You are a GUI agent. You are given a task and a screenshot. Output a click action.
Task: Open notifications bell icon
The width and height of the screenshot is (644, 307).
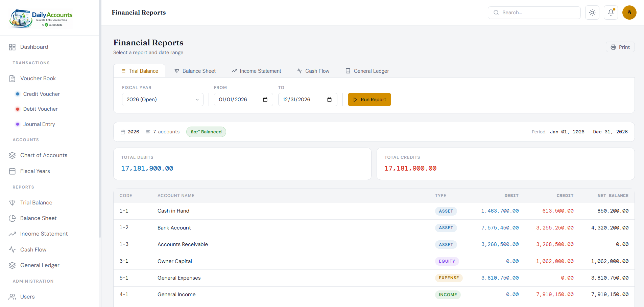coord(611,13)
